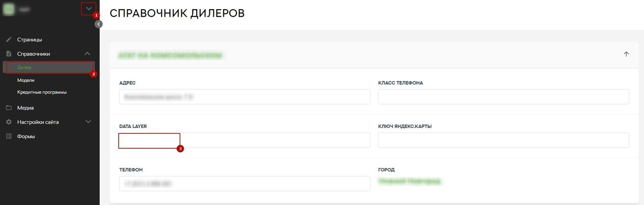Open the site selector dropdown chevron
644x205 pixels.
click(x=89, y=9)
